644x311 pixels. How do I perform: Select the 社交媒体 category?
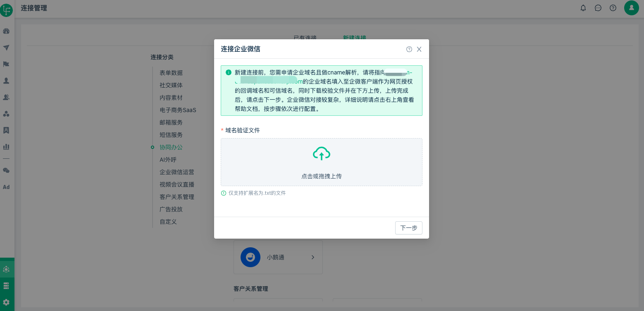pos(171,85)
